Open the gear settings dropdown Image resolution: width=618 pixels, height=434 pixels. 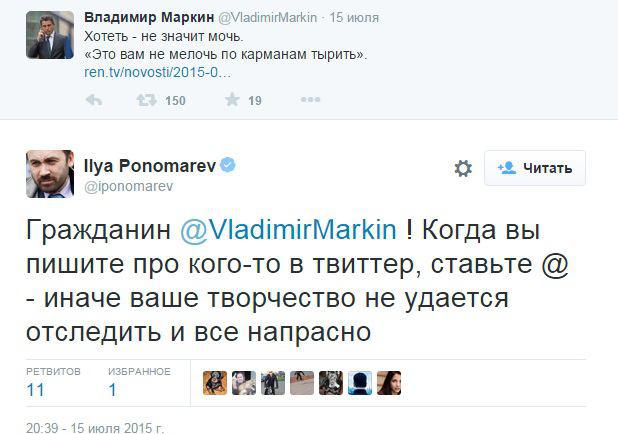pyautogui.click(x=463, y=169)
